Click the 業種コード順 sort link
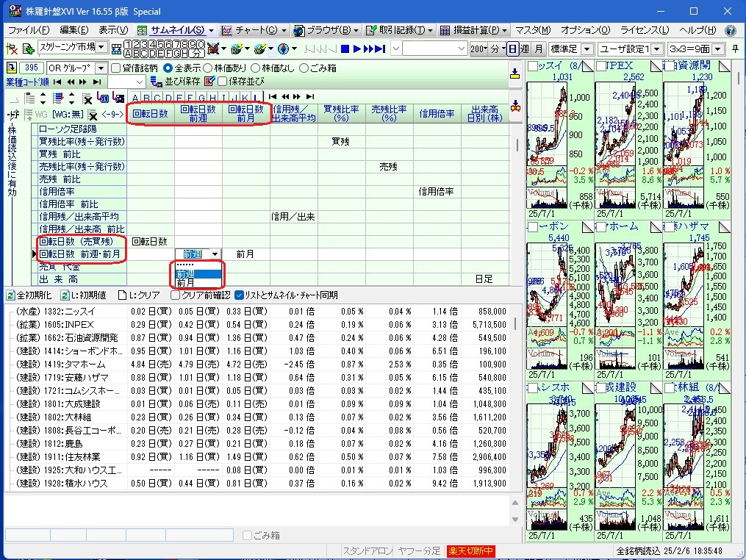 coord(27,82)
